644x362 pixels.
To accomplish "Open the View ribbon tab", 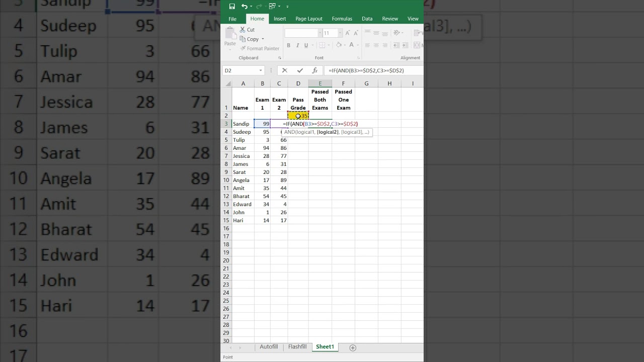I will point(413,19).
